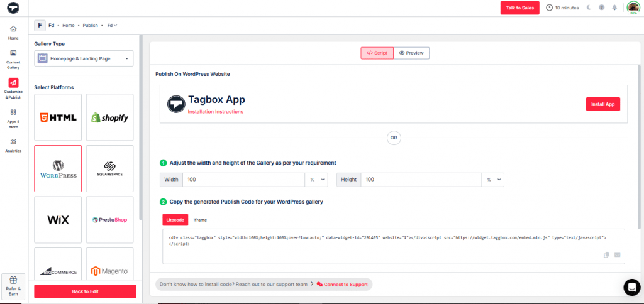
Task: Switch code type to Iframe
Action: coord(199,220)
